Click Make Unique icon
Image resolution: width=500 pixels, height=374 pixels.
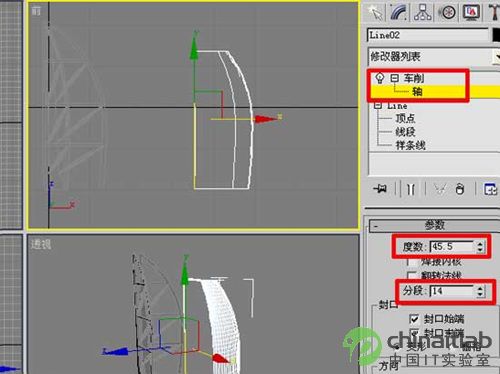(x=440, y=189)
